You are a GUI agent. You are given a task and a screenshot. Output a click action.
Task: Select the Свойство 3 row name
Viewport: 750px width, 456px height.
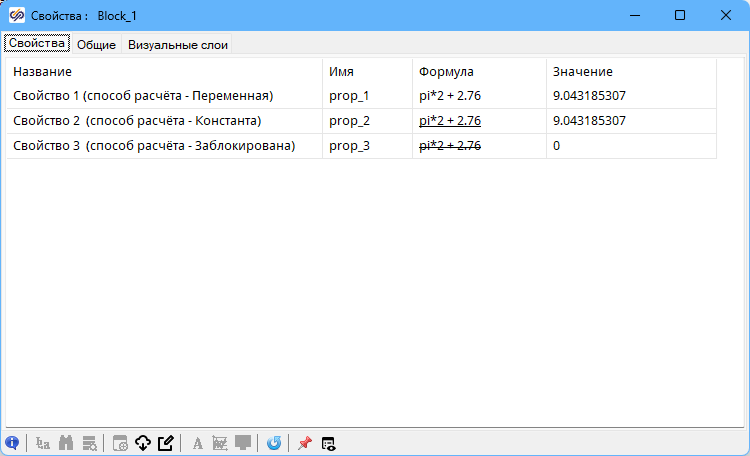154,146
